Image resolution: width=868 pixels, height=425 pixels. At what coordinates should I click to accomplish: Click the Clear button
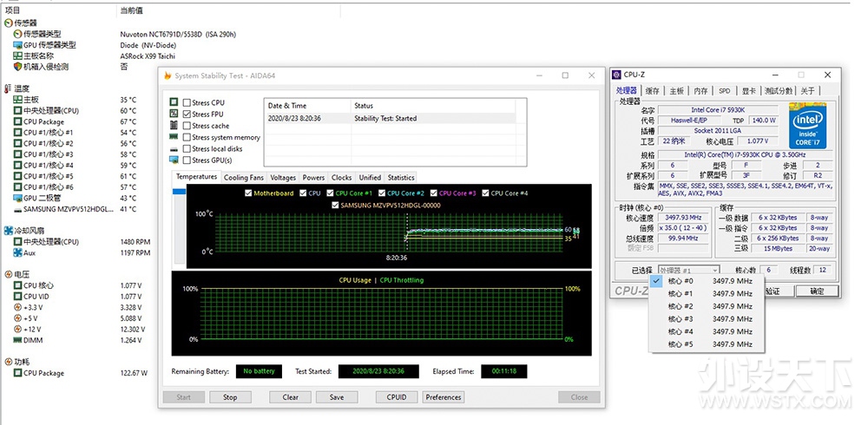tap(291, 397)
